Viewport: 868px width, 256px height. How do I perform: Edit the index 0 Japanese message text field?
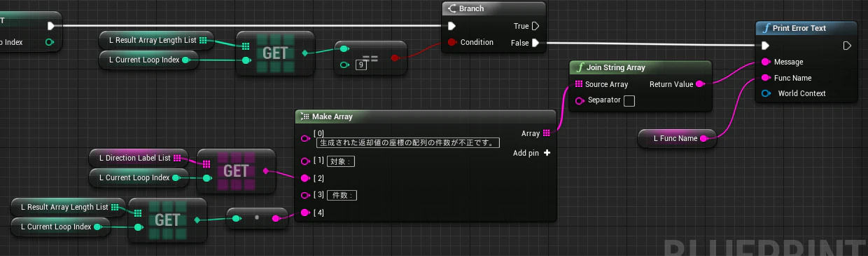[407, 142]
